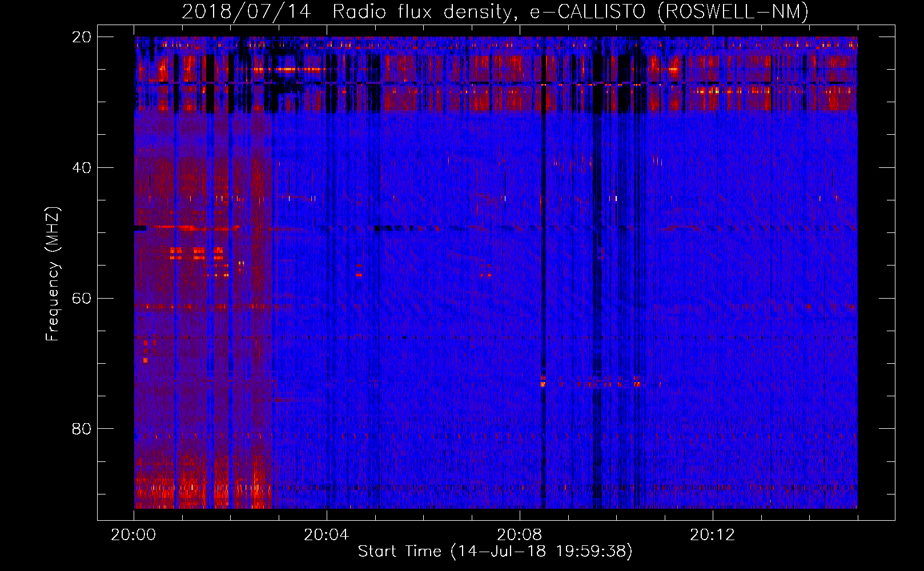
Task: Click the frequency tick label '20'
Action: [82, 37]
